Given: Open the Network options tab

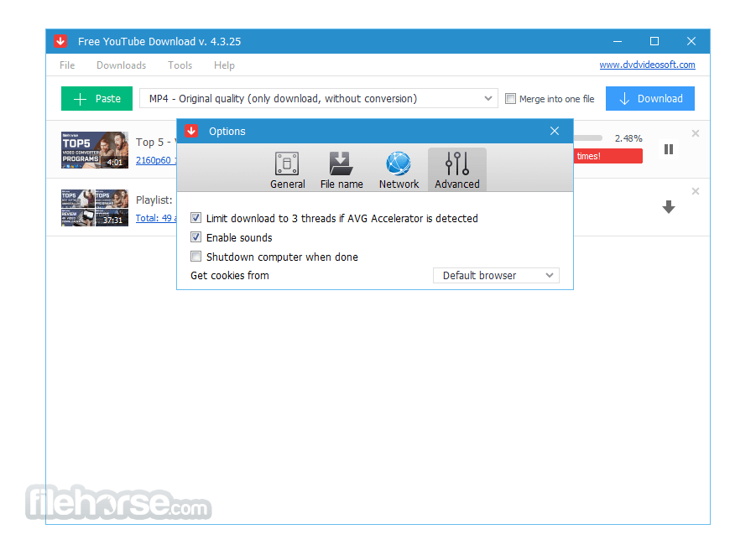Looking at the screenshot, I should click(399, 170).
